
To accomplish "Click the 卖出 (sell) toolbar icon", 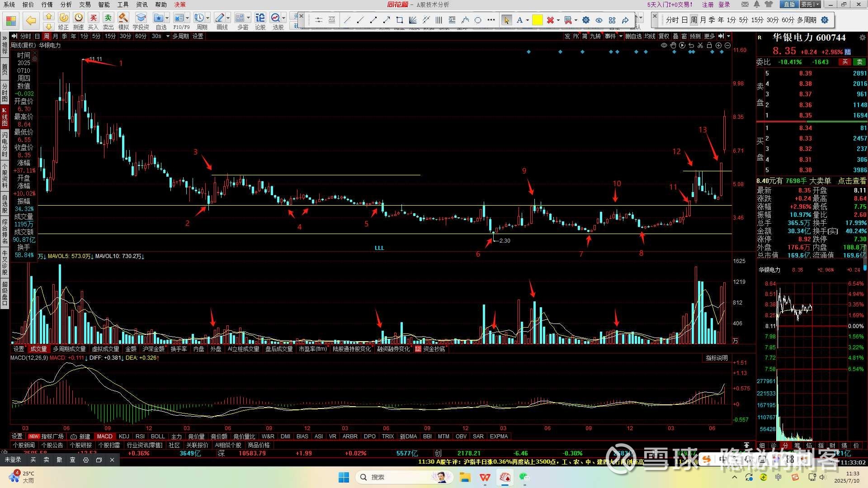I will (108, 18).
